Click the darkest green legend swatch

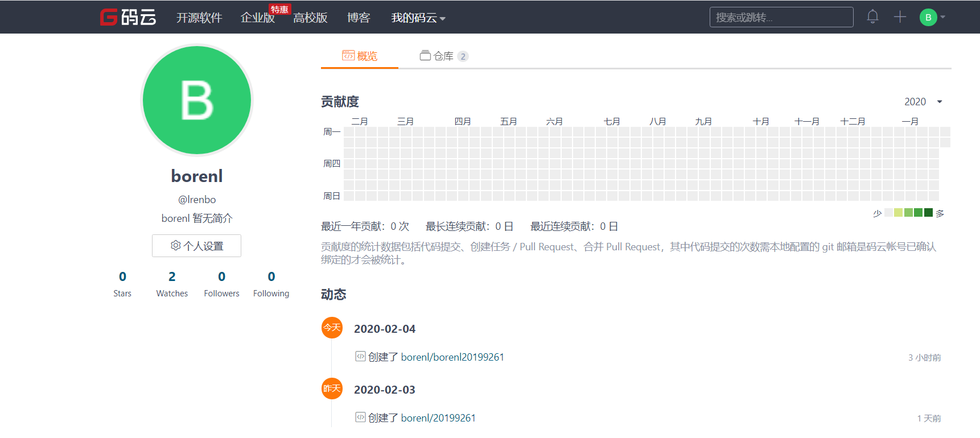pos(929,213)
